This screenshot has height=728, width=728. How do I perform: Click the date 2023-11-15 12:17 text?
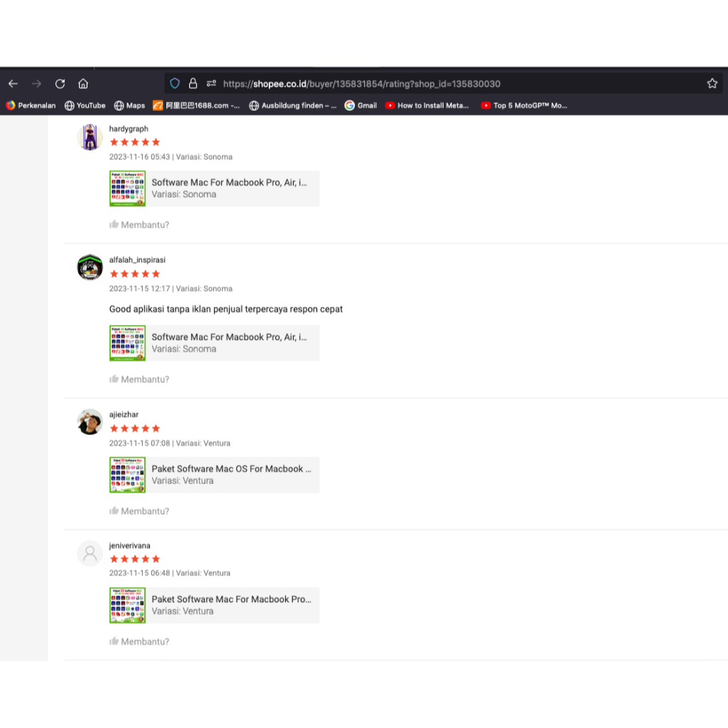point(139,289)
